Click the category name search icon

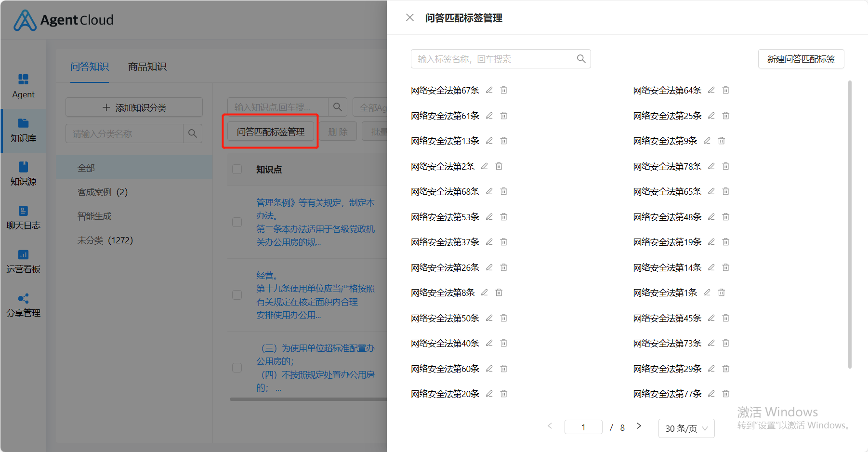(x=193, y=133)
